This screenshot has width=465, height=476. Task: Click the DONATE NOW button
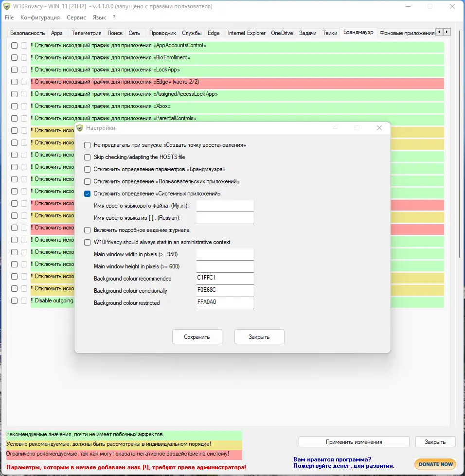(x=435, y=464)
